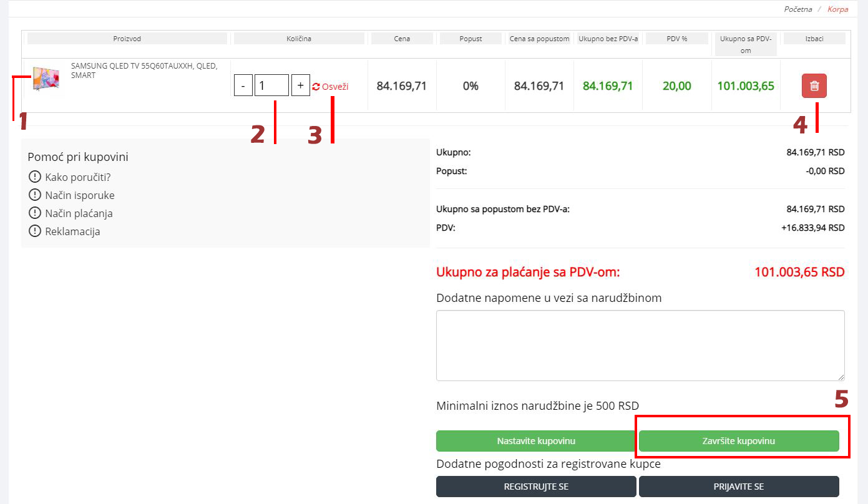This screenshot has height=504, width=868.
Task: Decrease quantity with minus button
Action: pos(243,85)
